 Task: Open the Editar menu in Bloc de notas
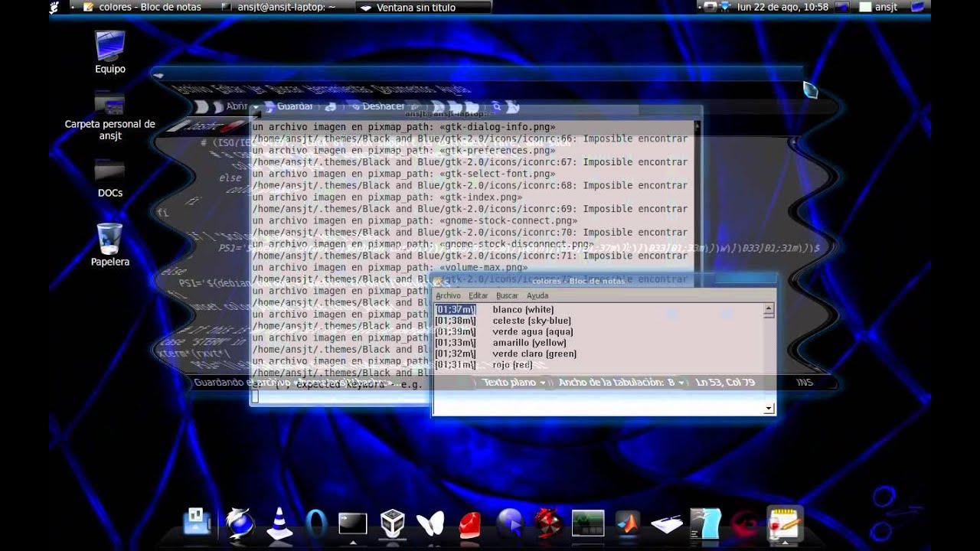click(479, 295)
